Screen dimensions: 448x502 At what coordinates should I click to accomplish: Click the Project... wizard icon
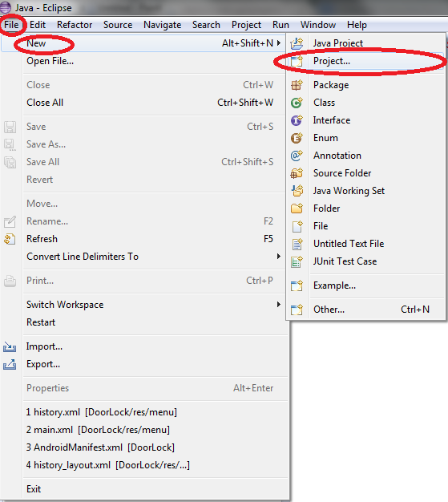pyautogui.click(x=297, y=61)
